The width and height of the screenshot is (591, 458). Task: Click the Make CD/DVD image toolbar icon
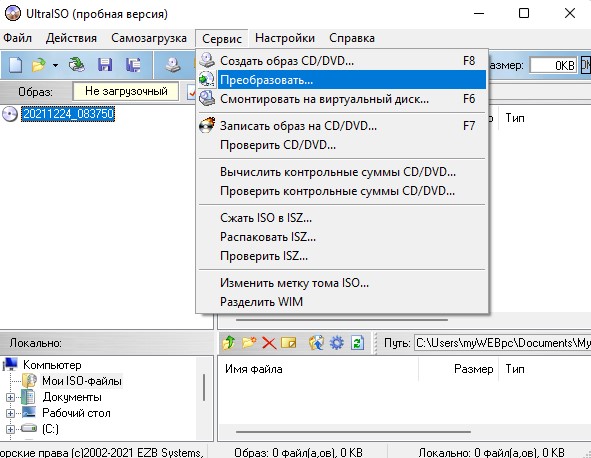(173, 65)
